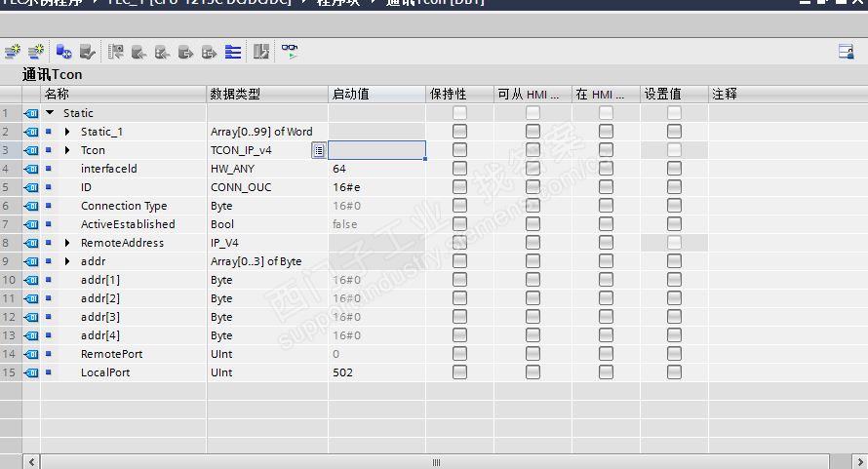Click the expanded-list blue lines toolbar icon
Viewport: 868px width, 469px height.
tap(233, 52)
